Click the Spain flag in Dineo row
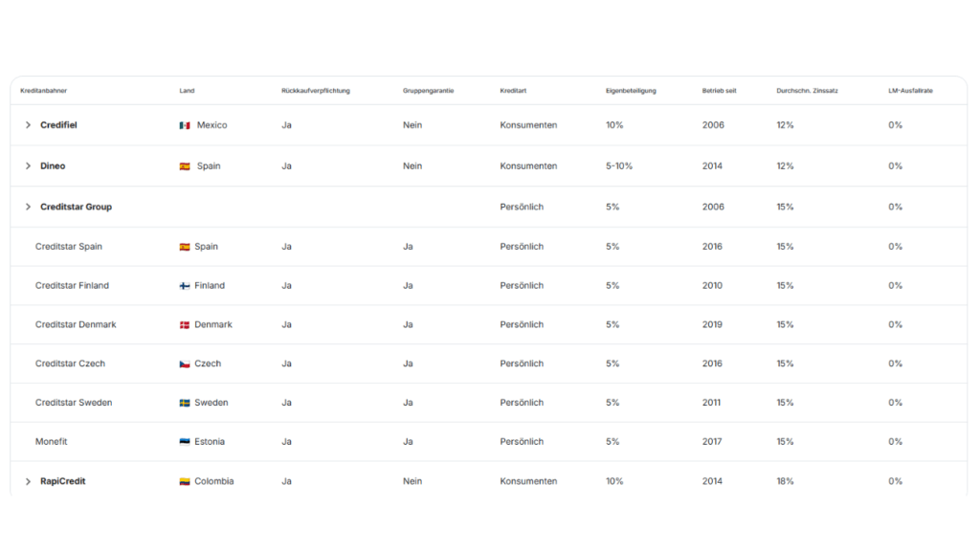 click(185, 166)
